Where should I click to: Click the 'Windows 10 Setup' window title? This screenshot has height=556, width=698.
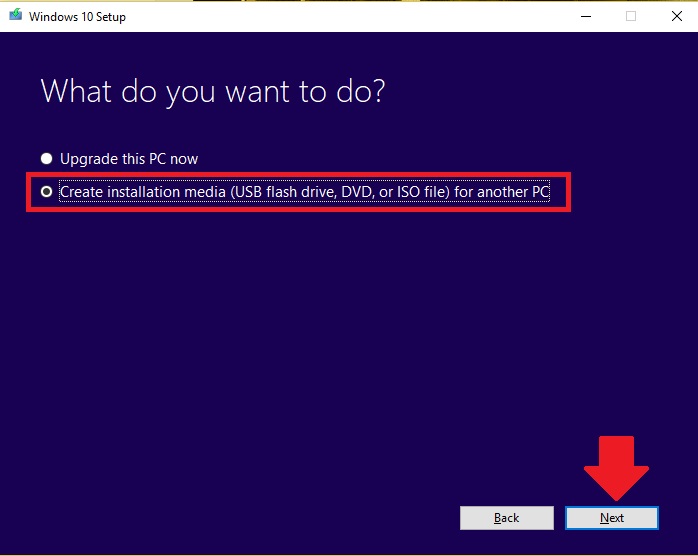tap(77, 17)
